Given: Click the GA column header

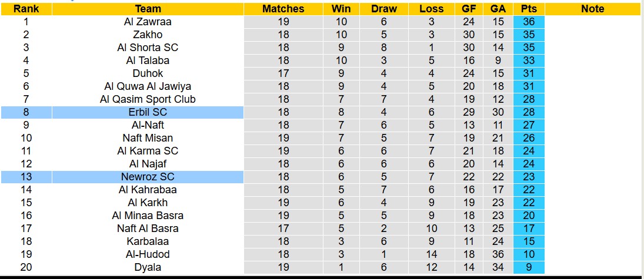Looking at the screenshot, I should (x=498, y=9).
